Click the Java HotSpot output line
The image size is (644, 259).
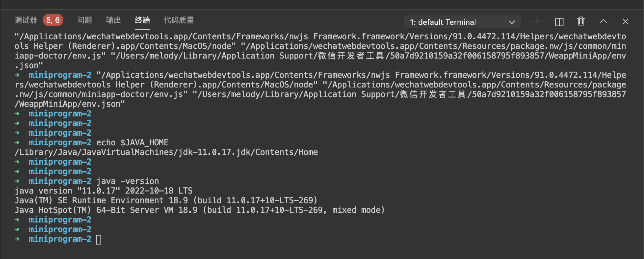[x=200, y=210]
